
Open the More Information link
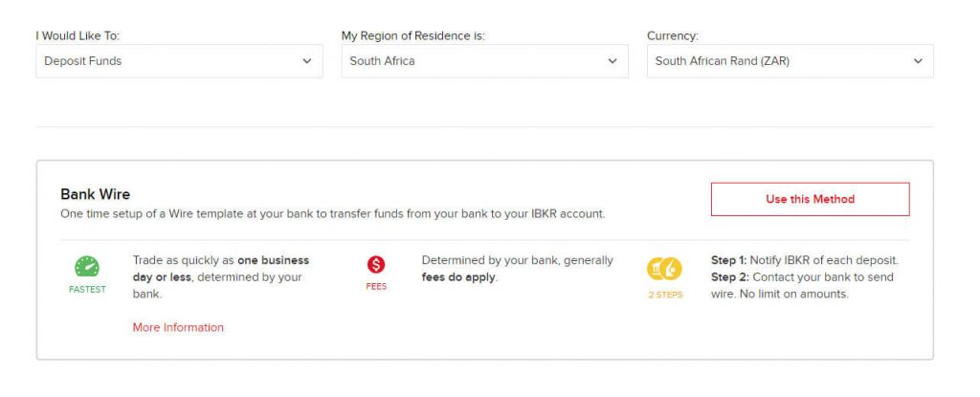click(x=178, y=327)
